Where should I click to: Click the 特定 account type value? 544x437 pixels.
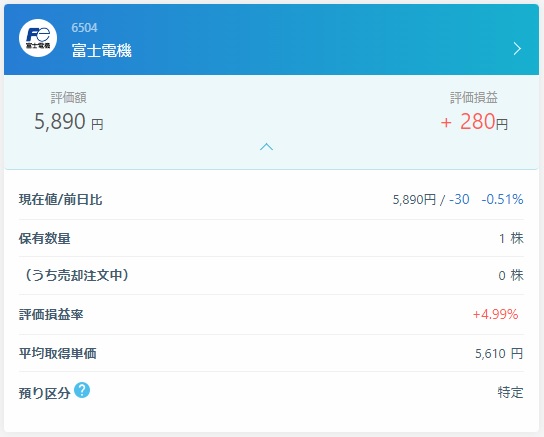tap(510, 393)
